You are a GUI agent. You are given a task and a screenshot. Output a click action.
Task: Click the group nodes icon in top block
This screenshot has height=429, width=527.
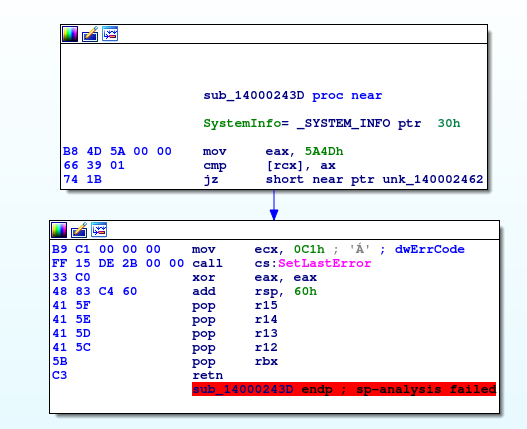pyautogui.click(x=110, y=34)
